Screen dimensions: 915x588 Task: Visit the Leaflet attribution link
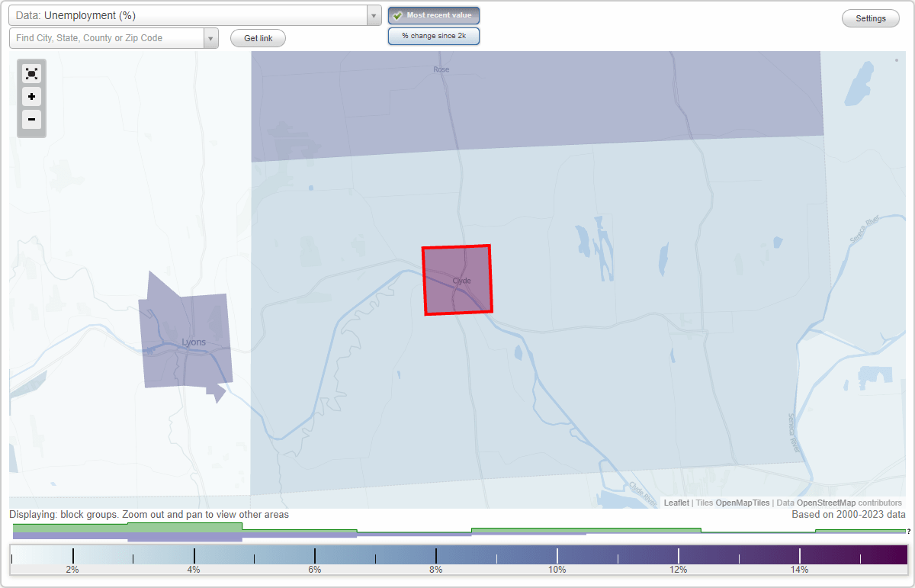(x=676, y=503)
